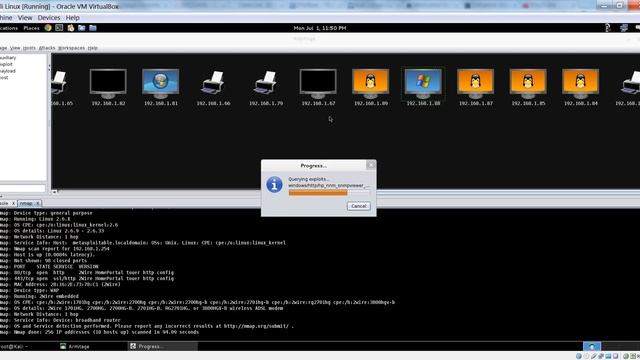Click 'Service Info: Device: broadband router' line
Image resolution: width=640 pixels, height=360 pixels.
[x=67, y=320]
